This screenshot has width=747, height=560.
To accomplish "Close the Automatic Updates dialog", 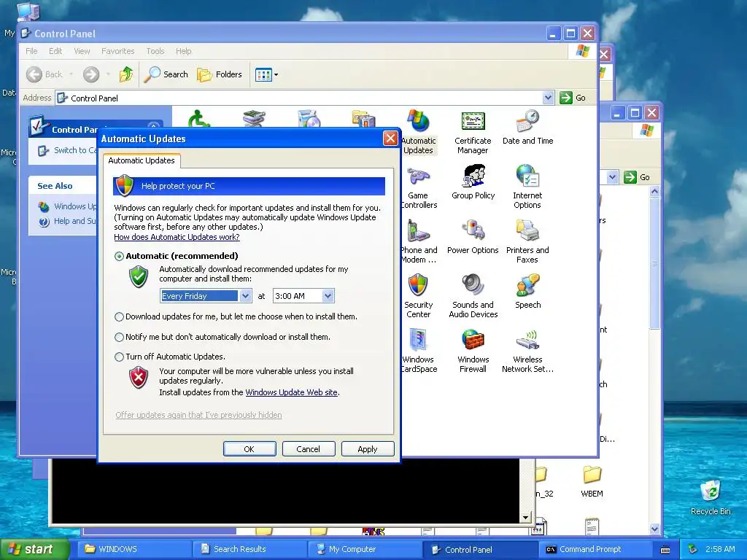I will click(x=390, y=139).
